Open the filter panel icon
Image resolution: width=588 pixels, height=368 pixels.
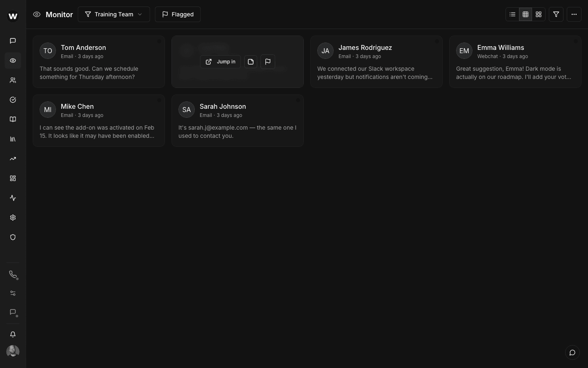(556, 14)
